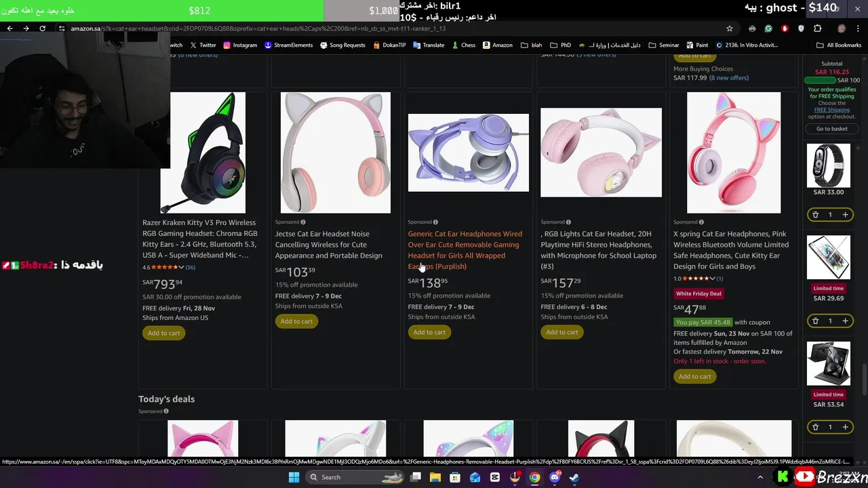
Task: Click the Go to basket button
Action: (832, 129)
